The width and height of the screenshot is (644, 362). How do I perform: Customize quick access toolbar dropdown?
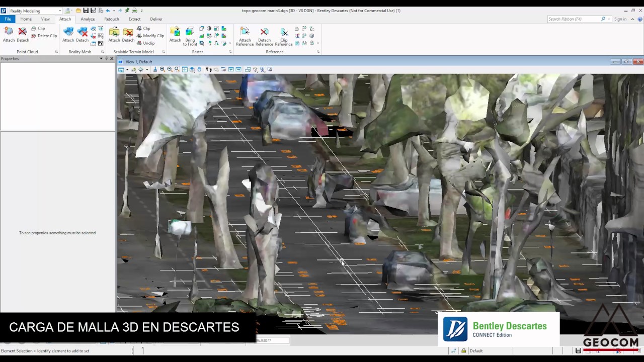click(141, 11)
